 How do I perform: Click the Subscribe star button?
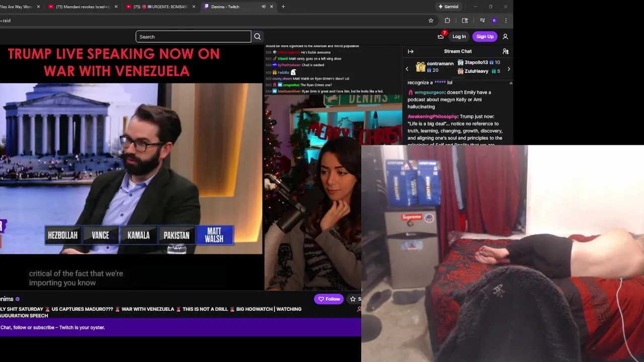(x=354, y=299)
